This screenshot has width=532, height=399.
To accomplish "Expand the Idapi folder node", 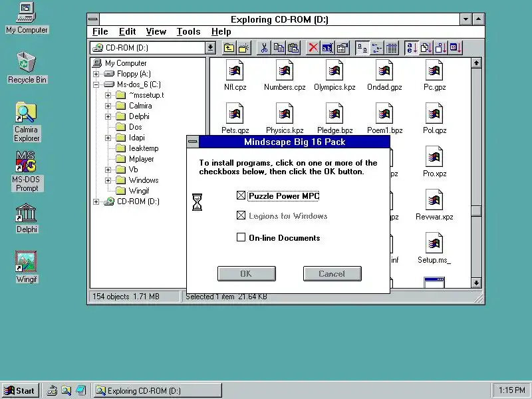I will (x=108, y=138).
